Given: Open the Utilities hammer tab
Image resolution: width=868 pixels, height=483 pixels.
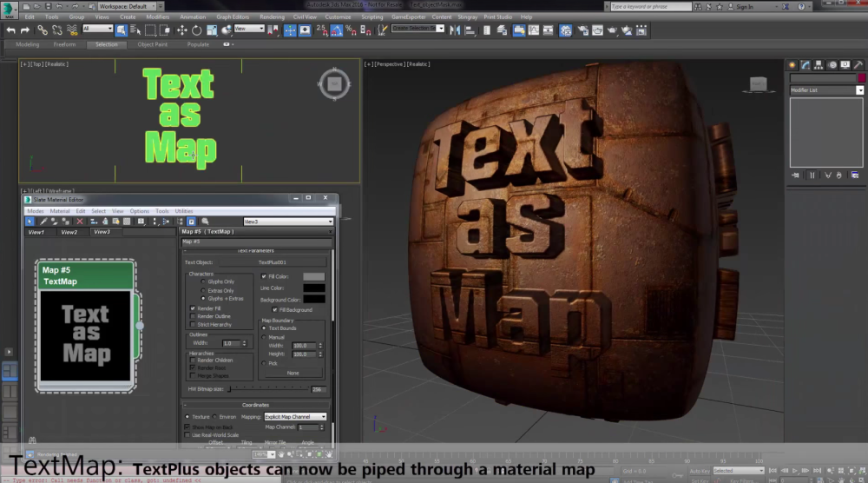Looking at the screenshot, I should [x=858, y=65].
